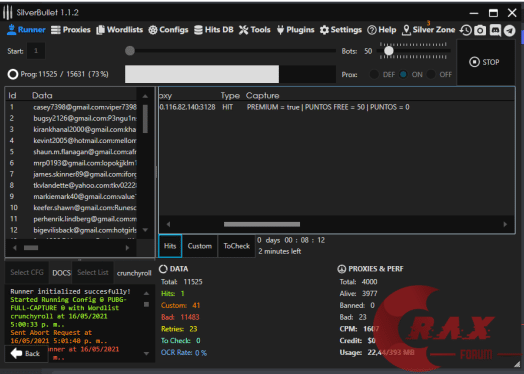
Task: Click the SilverBullet logo icon
Action: click(7, 13)
